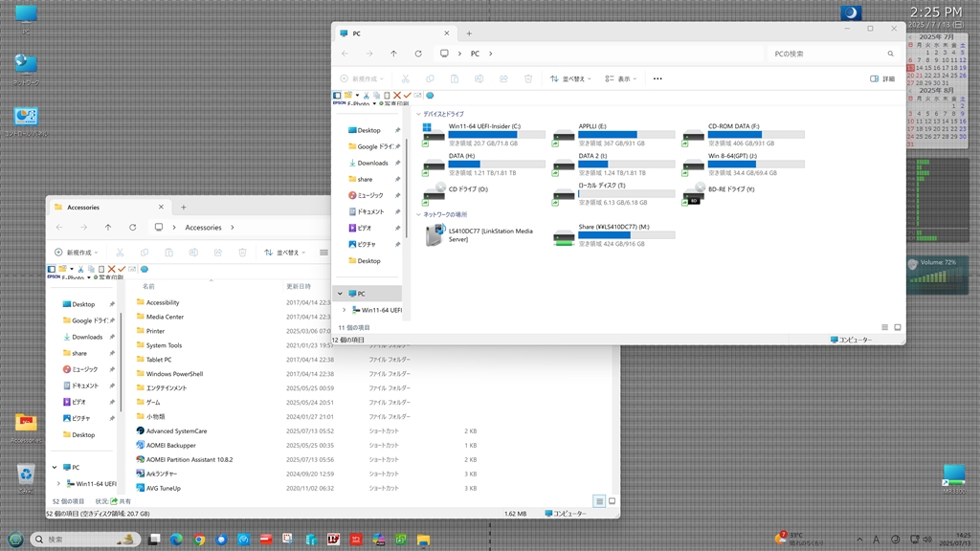Collapse PC tree node in Accessories sidebar

pos(55,467)
